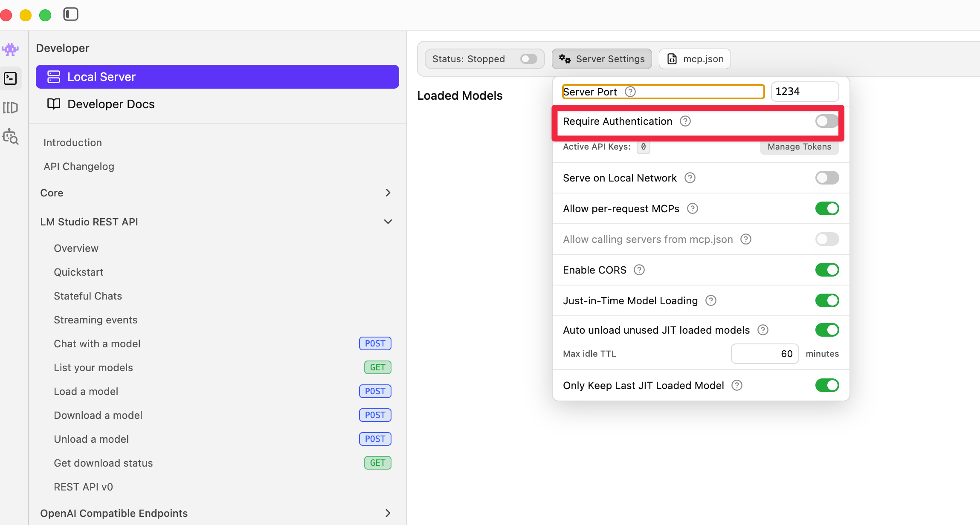Show help for Only Keep Last JIT Loaded Model

[x=737, y=385]
